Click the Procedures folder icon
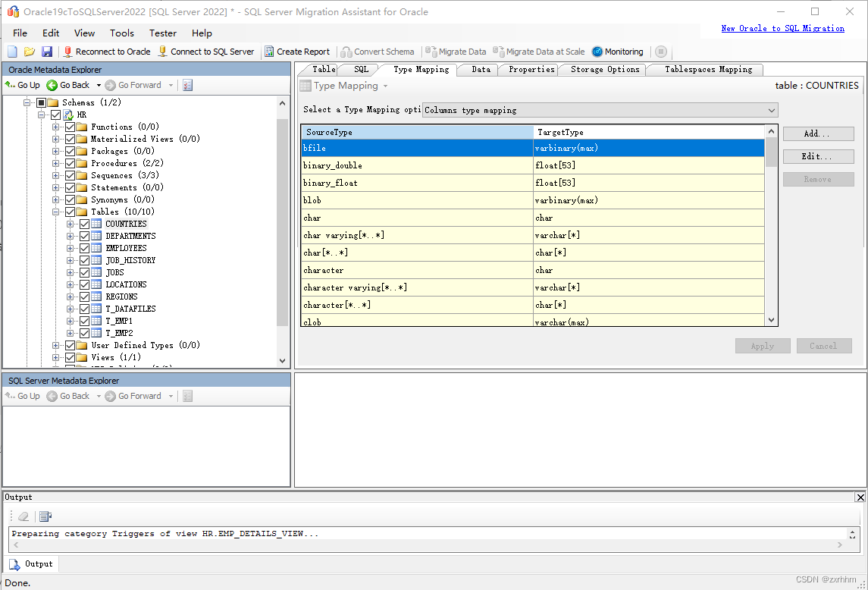The image size is (868, 590). [x=82, y=164]
